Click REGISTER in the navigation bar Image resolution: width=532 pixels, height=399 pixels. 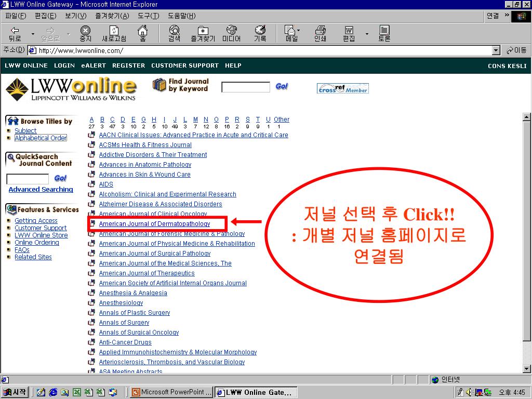click(x=129, y=65)
